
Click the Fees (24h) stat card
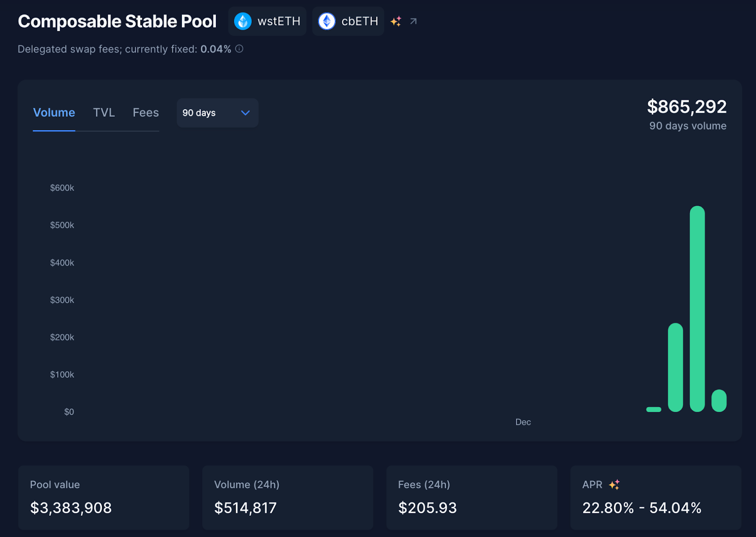472,497
